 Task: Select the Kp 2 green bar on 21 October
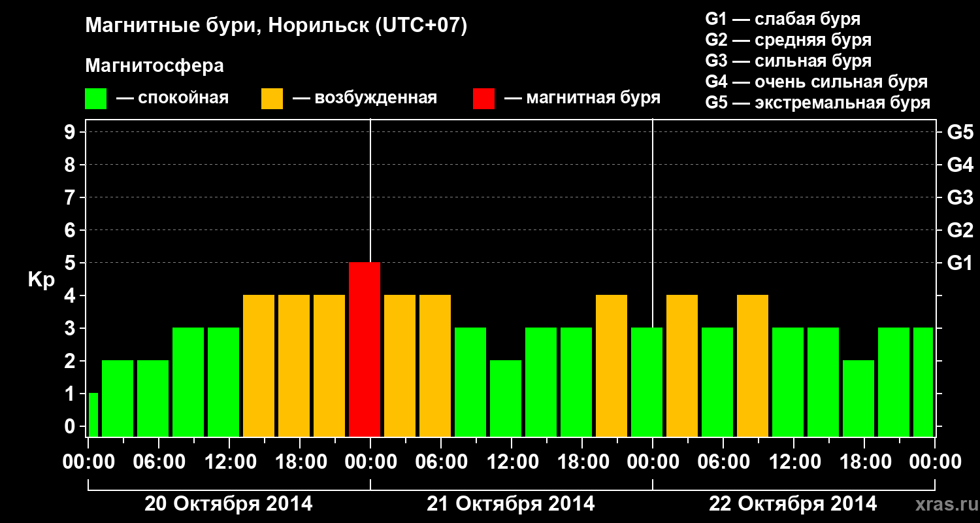pos(506,398)
